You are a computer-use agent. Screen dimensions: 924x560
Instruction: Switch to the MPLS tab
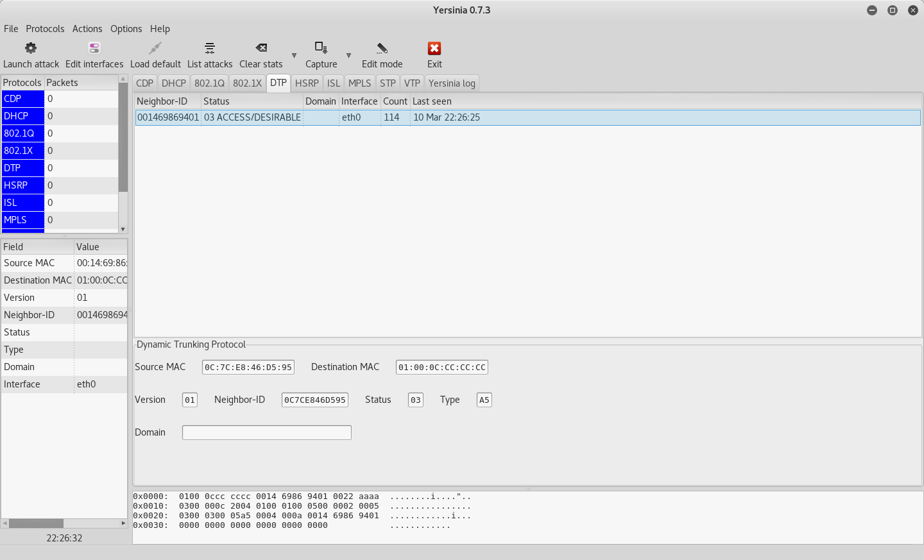pyautogui.click(x=360, y=83)
